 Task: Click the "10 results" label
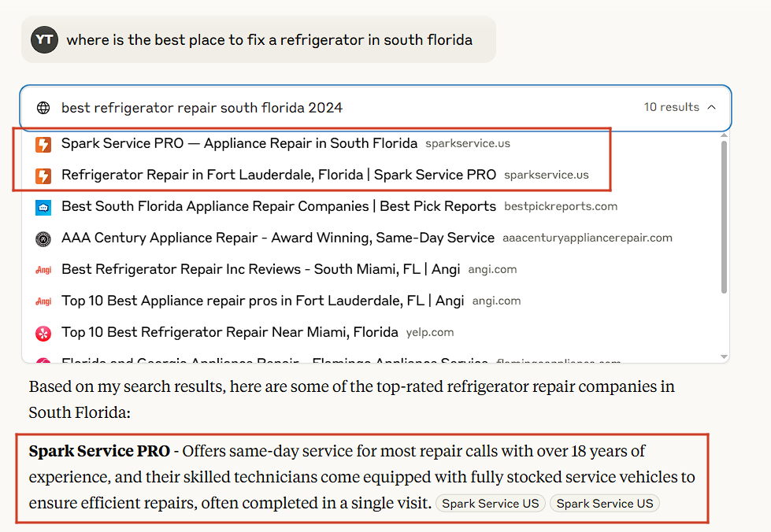(x=671, y=108)
